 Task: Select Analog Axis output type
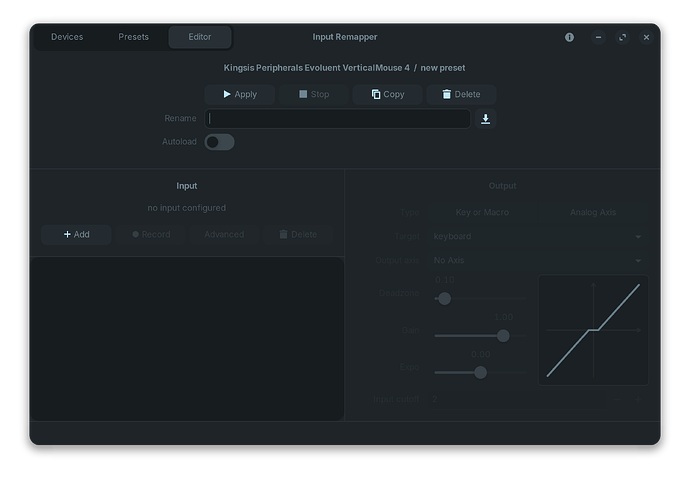point(593,212)
